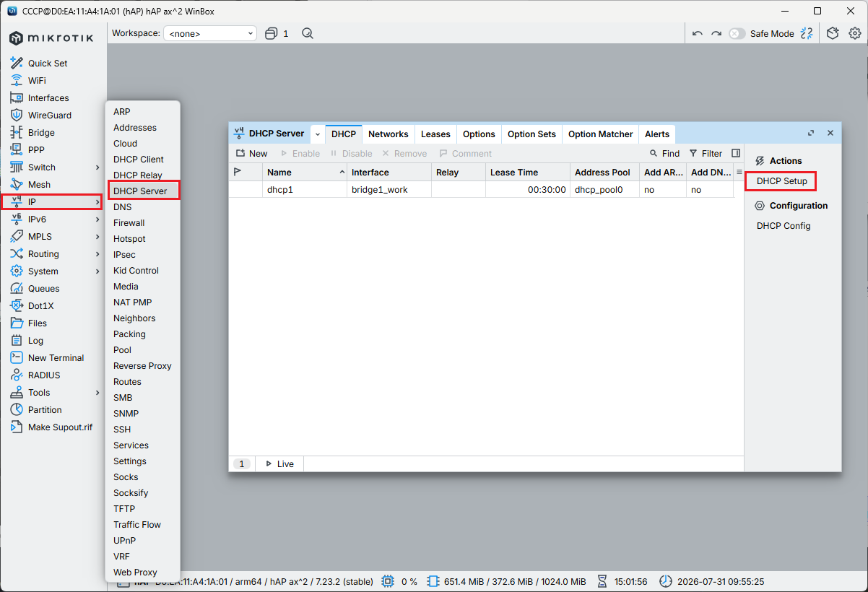The height and width of the screenshot is (592, 868).
Task: Open the Workspace dropdown
Action: tap(210, 33)
